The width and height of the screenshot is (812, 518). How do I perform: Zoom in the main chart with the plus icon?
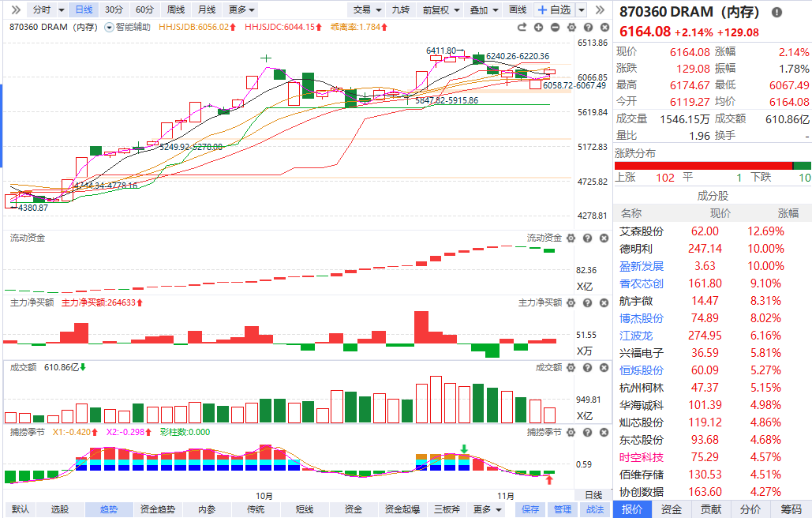point(540,27)
